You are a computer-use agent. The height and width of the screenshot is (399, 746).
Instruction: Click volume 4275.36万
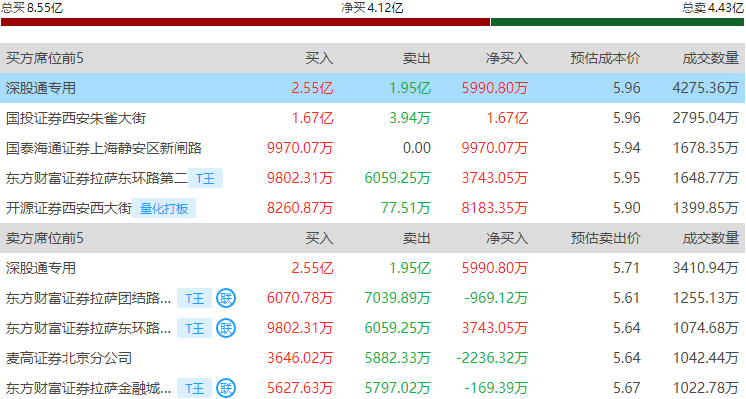(706, 88)
